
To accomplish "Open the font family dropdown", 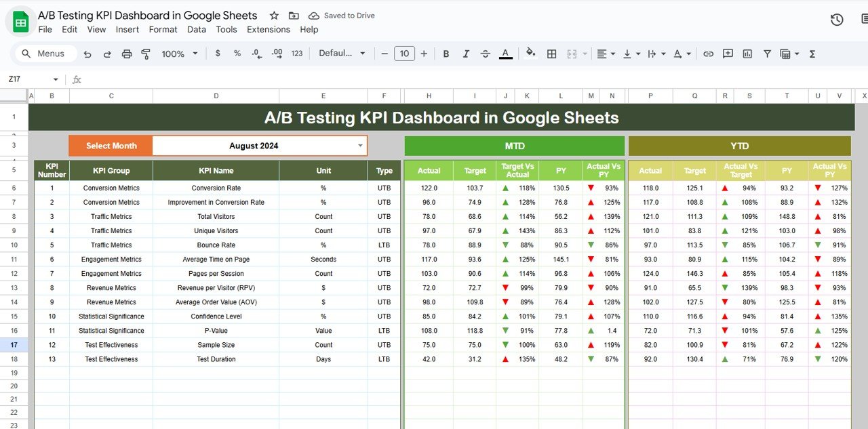I will (x=342, y=54).
